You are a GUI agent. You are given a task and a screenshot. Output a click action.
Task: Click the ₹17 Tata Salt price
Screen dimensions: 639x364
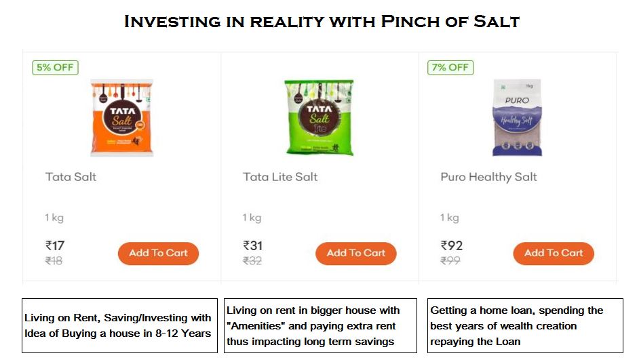coord(55,245)
